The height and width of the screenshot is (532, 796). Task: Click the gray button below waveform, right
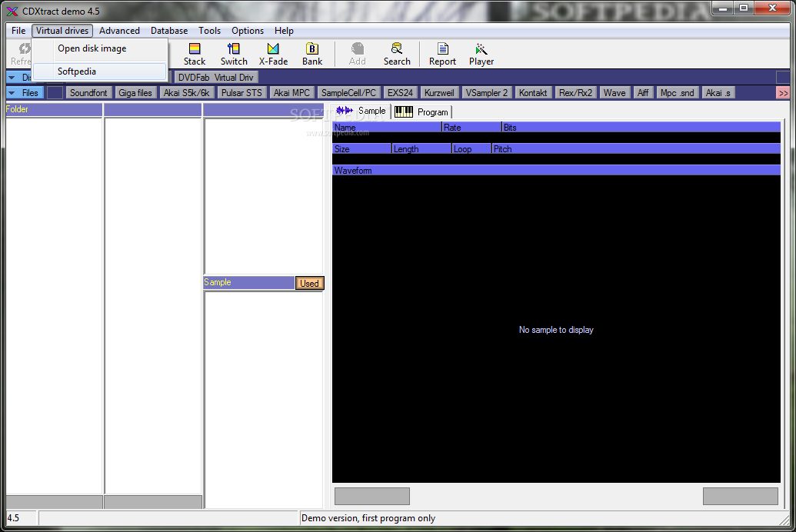740,496
